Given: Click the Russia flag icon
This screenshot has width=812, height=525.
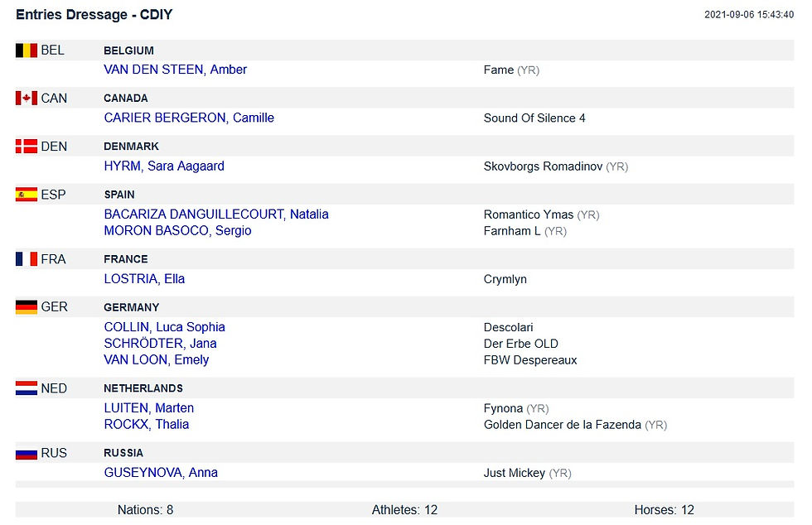Looking at the screenshot, I should point(27,453).
